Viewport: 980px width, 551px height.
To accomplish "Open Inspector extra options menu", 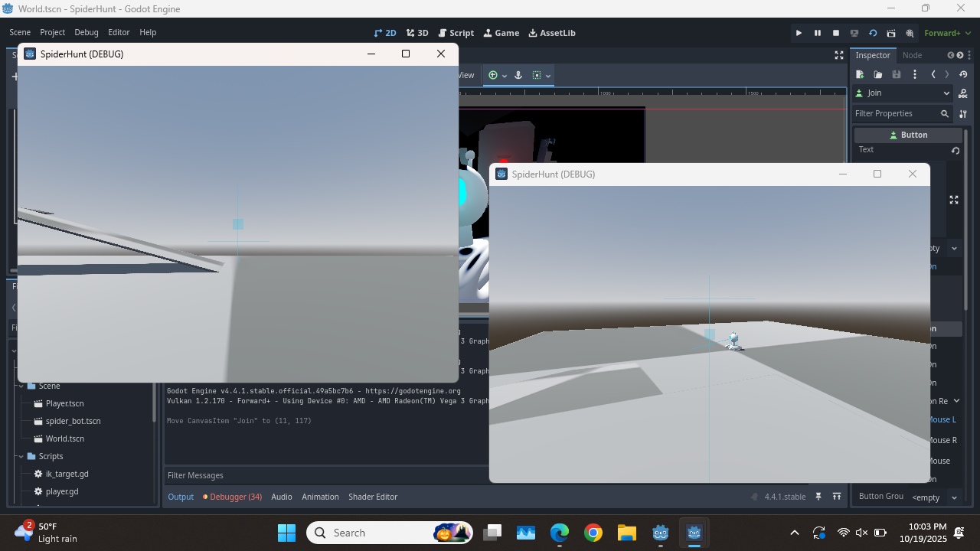I will 915,74.
